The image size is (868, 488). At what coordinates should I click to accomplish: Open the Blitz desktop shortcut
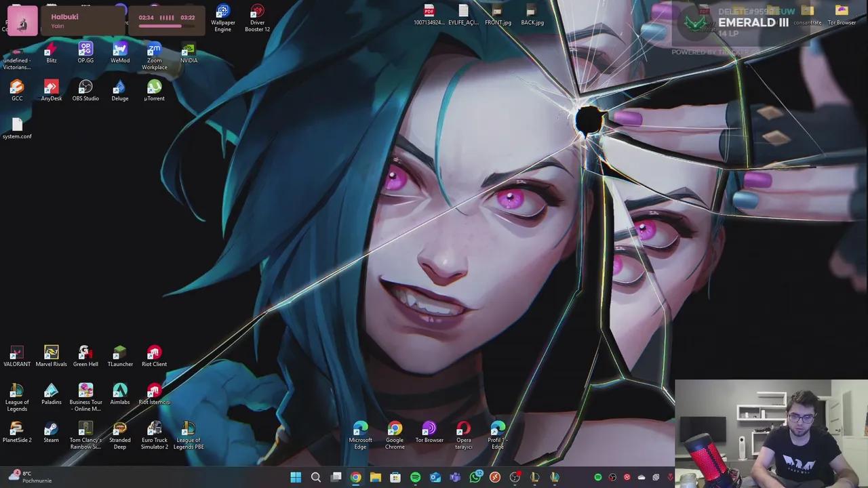(x=52, y=53)
